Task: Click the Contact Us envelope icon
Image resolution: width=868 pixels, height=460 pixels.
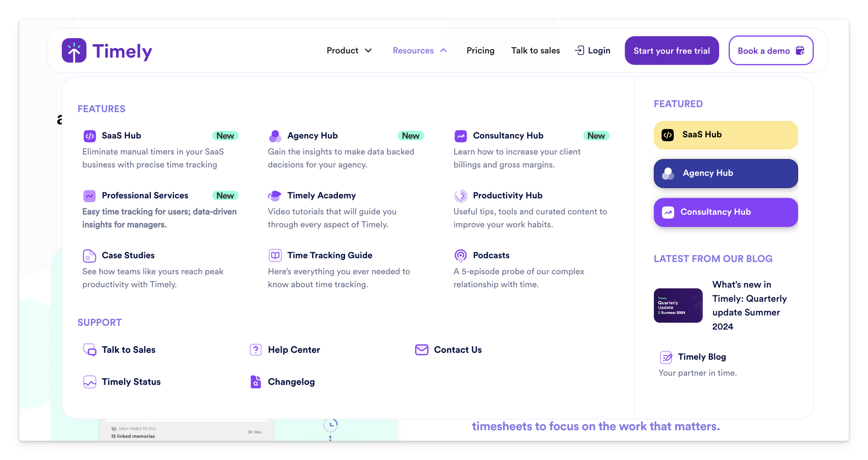Action: 421,350
